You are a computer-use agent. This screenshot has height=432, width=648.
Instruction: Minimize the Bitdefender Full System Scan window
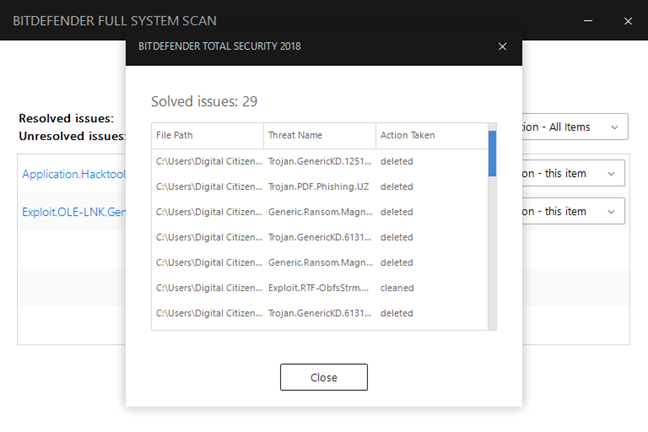coord(588,21)
